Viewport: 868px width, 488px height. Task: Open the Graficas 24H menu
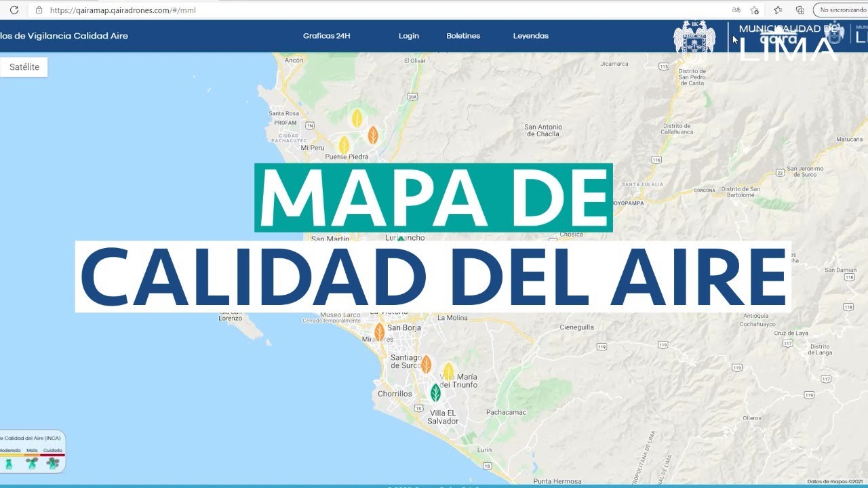326,36
